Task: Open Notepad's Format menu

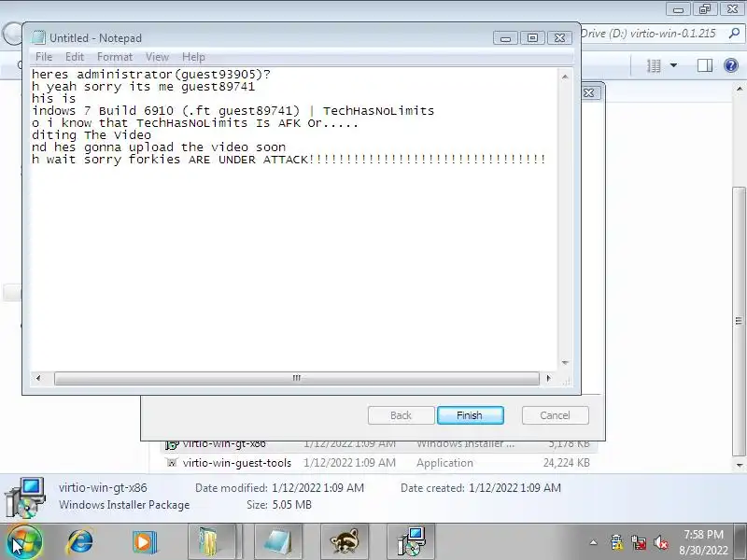Action: (x=114, y=57)
